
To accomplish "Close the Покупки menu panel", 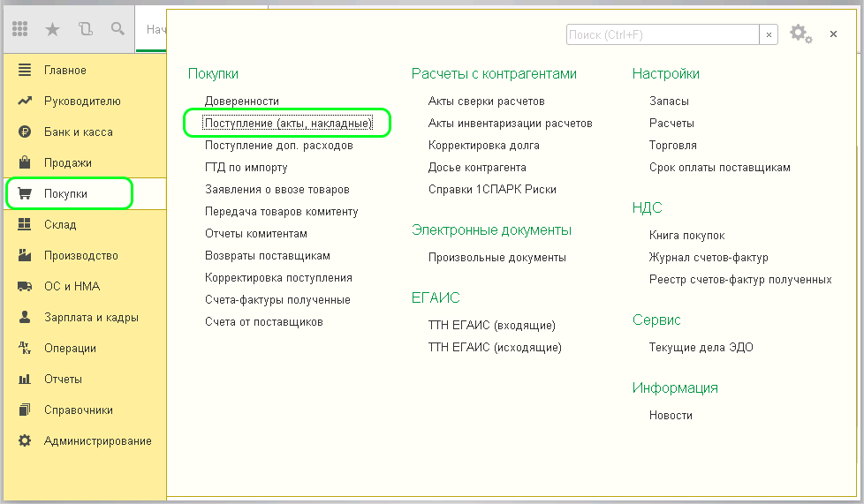I will [x=833, y=34].
